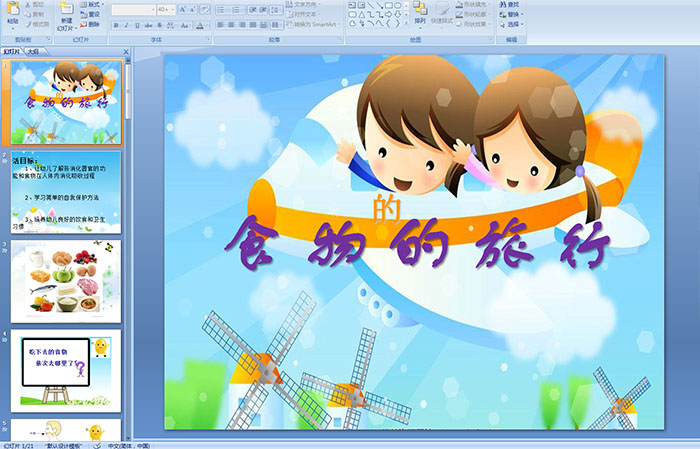Toggle Align Text Left
700x449 pixels.
pyautogui.click(x=220, y=25)
